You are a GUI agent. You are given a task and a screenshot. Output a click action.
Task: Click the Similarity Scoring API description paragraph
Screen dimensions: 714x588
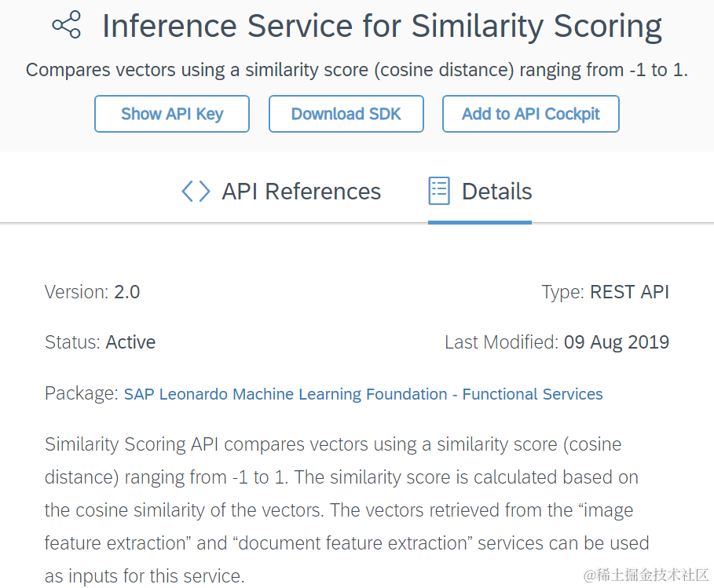(347, 509)
